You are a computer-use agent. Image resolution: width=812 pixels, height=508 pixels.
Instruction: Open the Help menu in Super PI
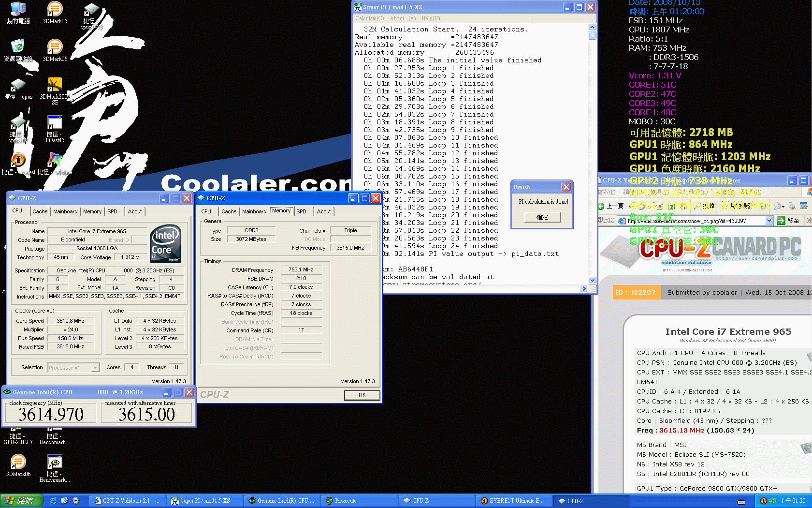click(431, 18)
